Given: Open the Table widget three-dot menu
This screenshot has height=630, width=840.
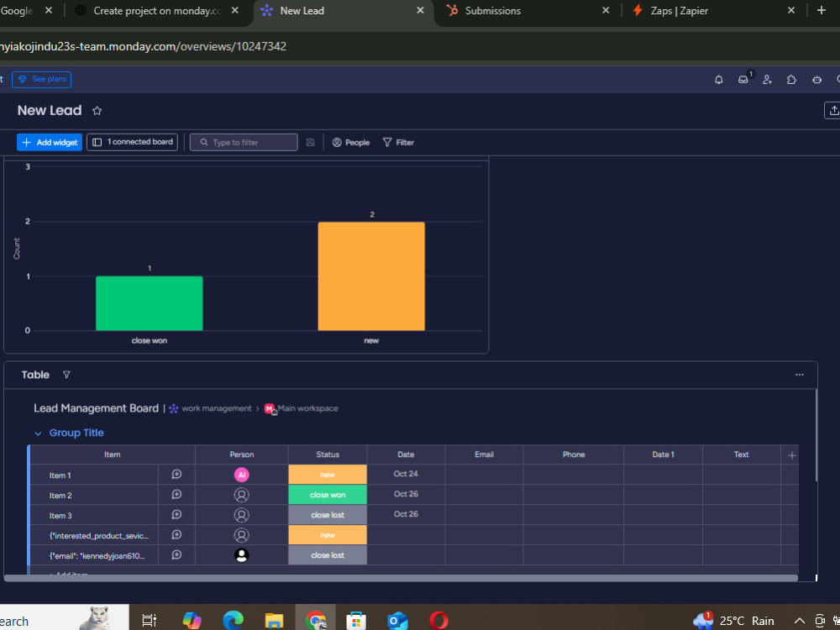Looking at the screenshot, I should (x=800, y=375).
